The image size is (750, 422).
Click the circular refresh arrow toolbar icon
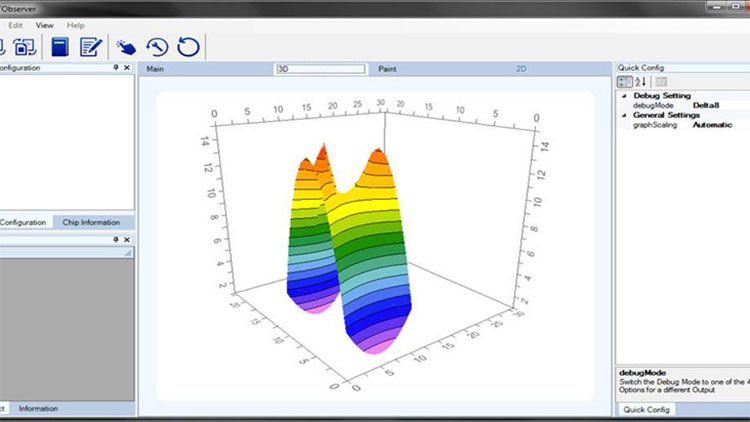187,46
